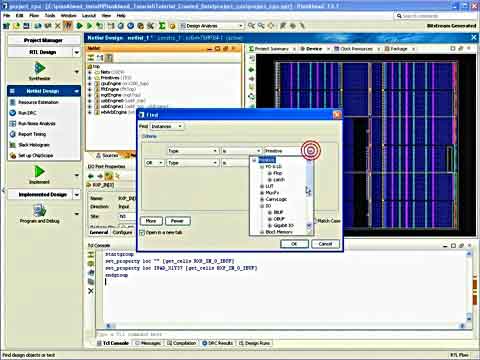Click the More button in Find dialog
480x360 pixels.
coord(151,221)
